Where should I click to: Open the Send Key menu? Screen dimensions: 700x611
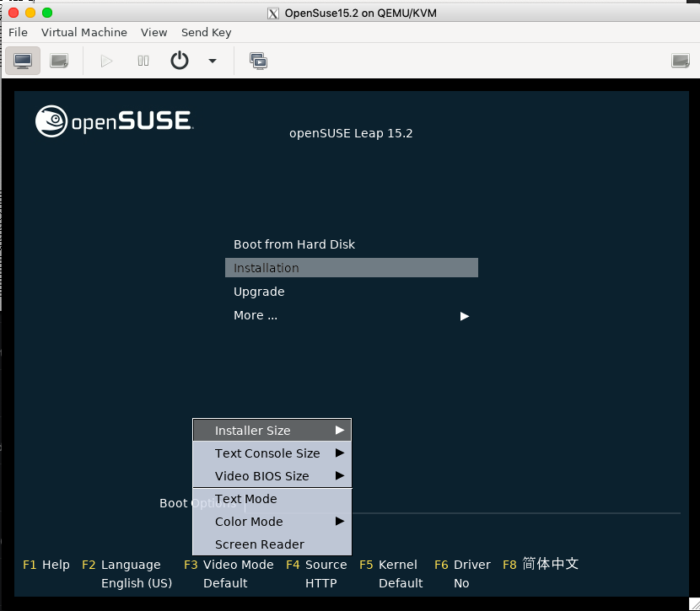(207, 33)
